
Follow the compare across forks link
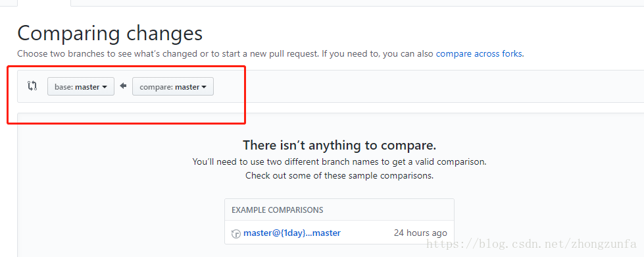tap(480, 54)
